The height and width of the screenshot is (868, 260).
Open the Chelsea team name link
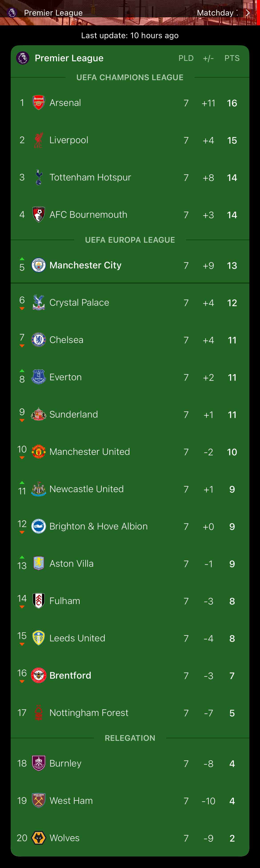(66, 340)
